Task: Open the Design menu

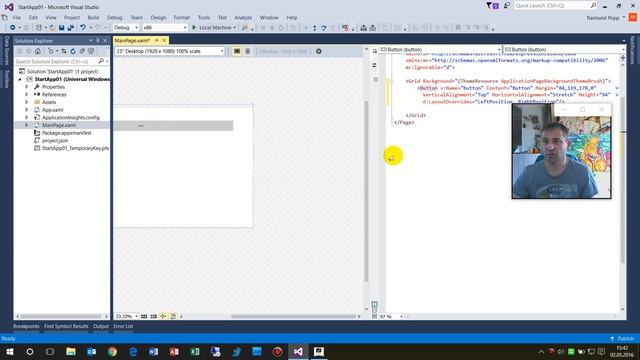Action: [158, 18]
